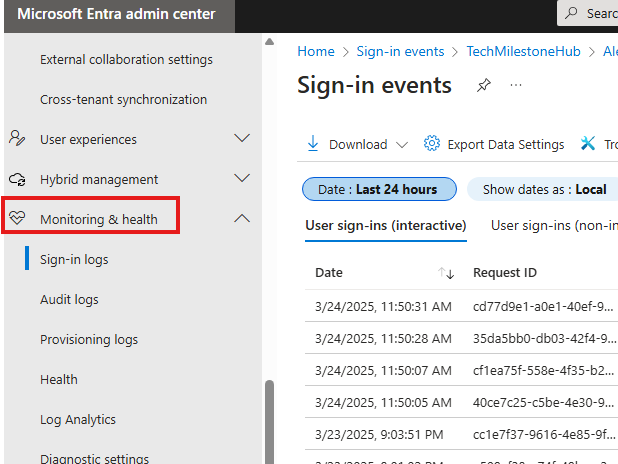618x464 pixels.
Task: Open the more options ellipsis menu
Action: click(516, 86)
